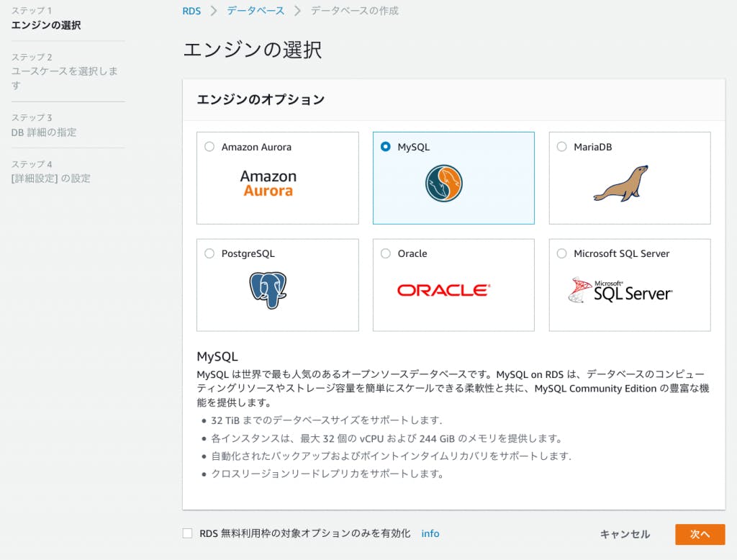Click the info link
Image resolution: width=737 pixels, height=560 pixels.
coord(430,534)
